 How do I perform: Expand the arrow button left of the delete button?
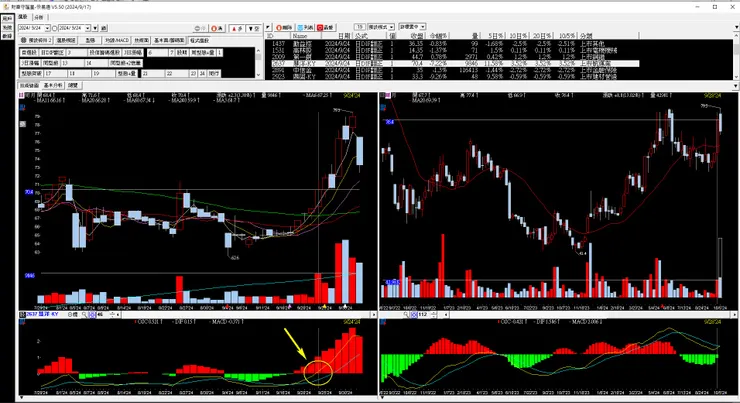click(268, 27)
